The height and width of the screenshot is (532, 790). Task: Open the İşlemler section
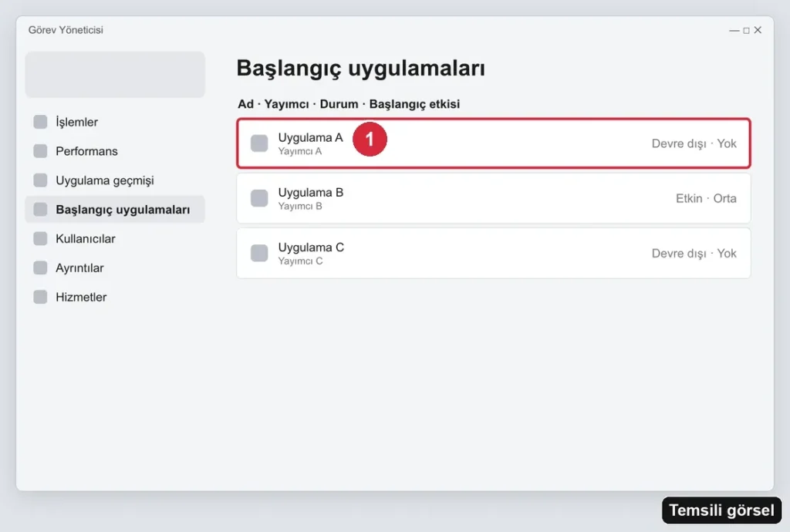[x=115, y=122]
